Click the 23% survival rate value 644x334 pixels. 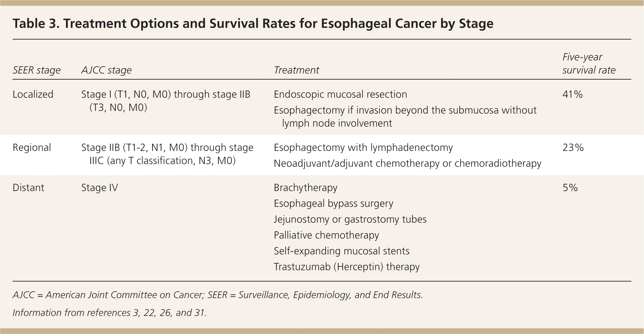pos(573,147)
